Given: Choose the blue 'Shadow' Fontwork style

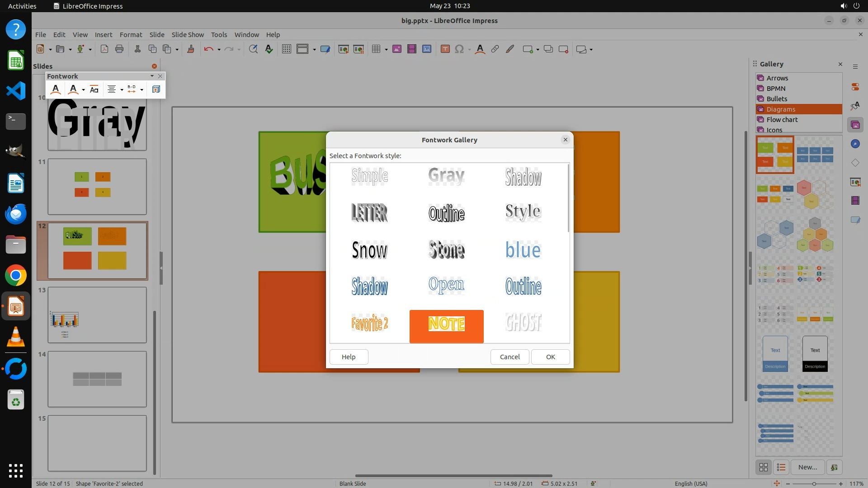Looking at the screenshot, I should (369, 286).
